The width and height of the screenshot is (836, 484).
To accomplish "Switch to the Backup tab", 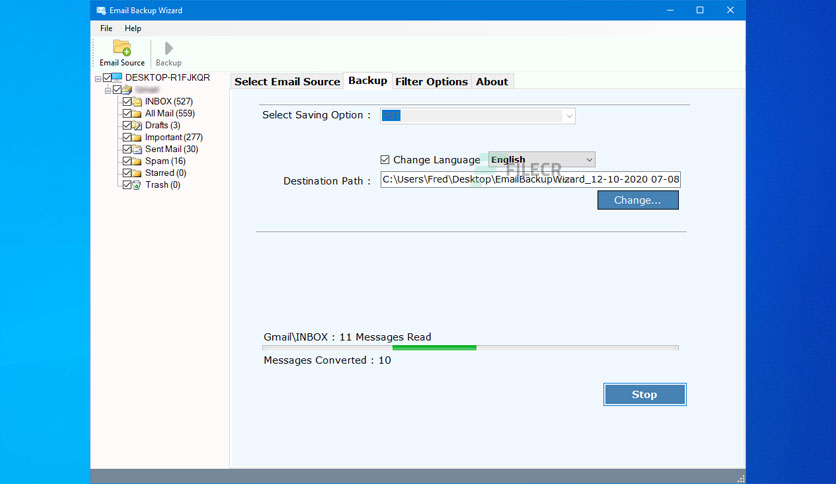I will (x=368, y=80).
